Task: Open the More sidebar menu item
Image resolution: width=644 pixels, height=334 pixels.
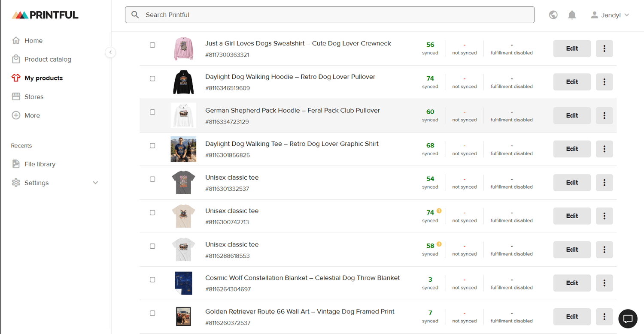Action: click(x=32, y=115)
